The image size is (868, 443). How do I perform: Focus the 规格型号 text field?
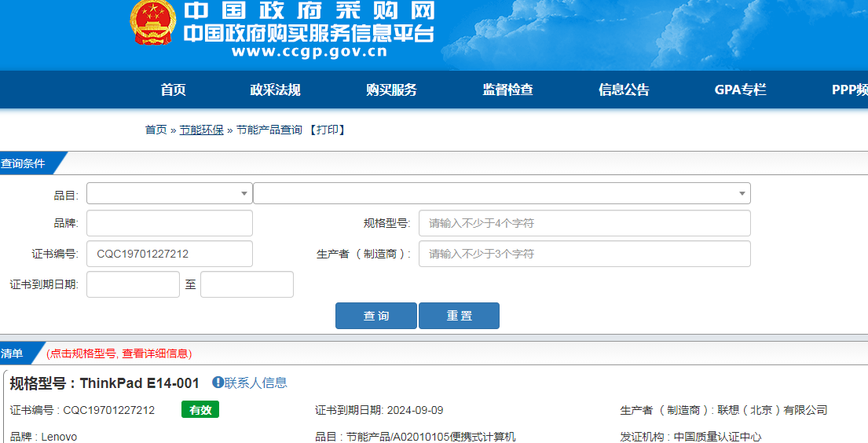[x=584, y=223]
